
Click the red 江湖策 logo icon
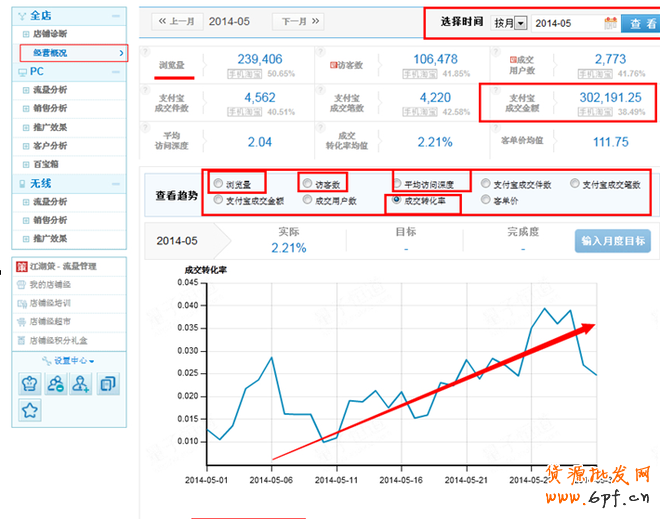[x=21, y=266]
